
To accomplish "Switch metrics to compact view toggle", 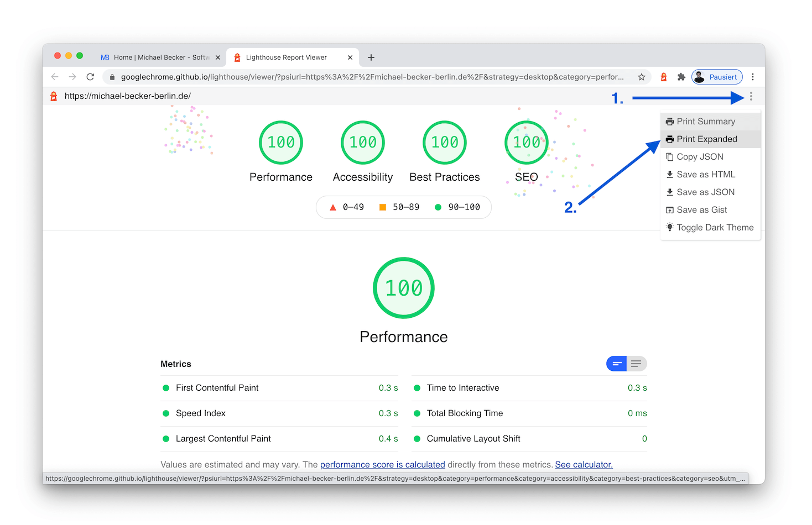I will 616,364.
